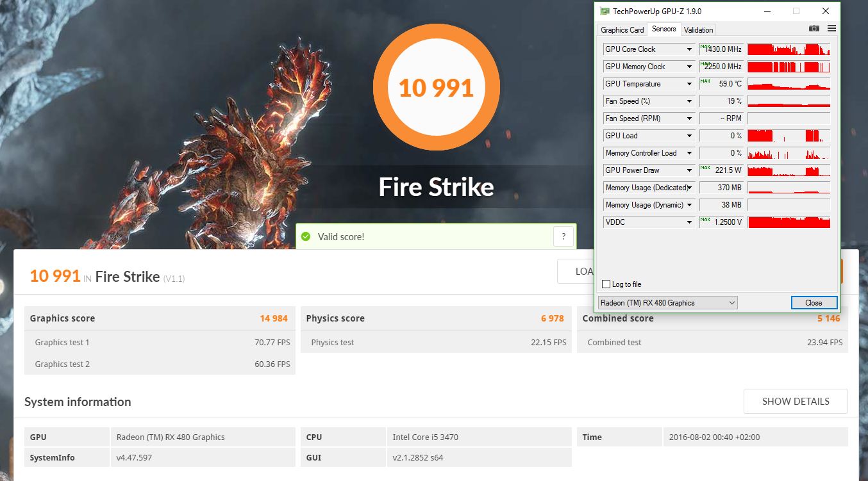
Task: Click the GPU Temperature history graph
Action: (x=789, y=84)
